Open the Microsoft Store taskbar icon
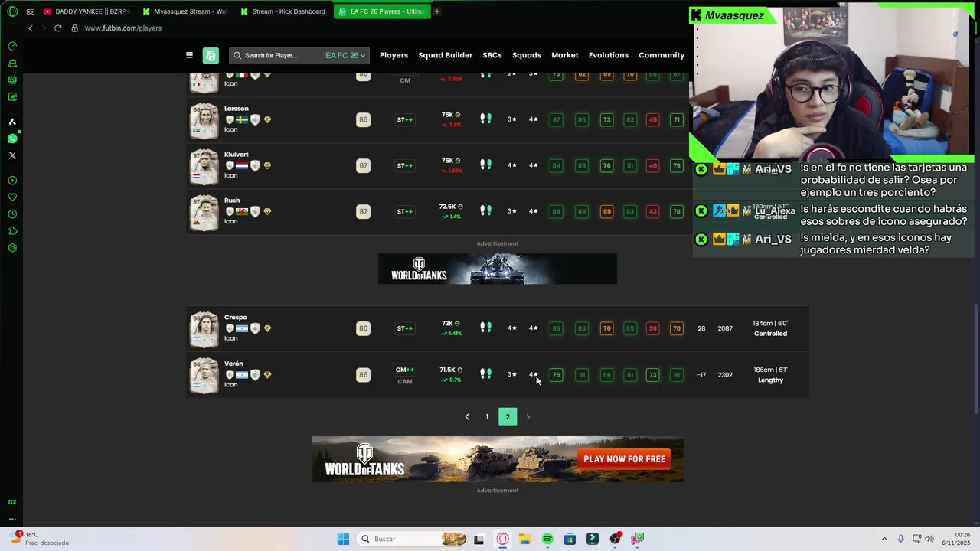980x551 pixels. click(x=570, y=539)
